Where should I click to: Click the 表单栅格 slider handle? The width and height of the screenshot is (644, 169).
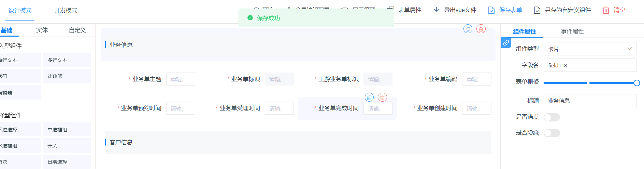636,83
